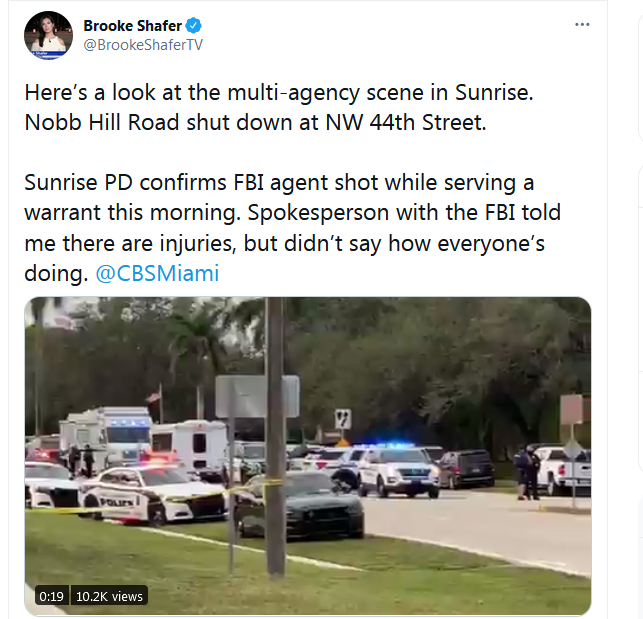
Task: Open the tweet's three-dot more menu
Action: (582, 25)
